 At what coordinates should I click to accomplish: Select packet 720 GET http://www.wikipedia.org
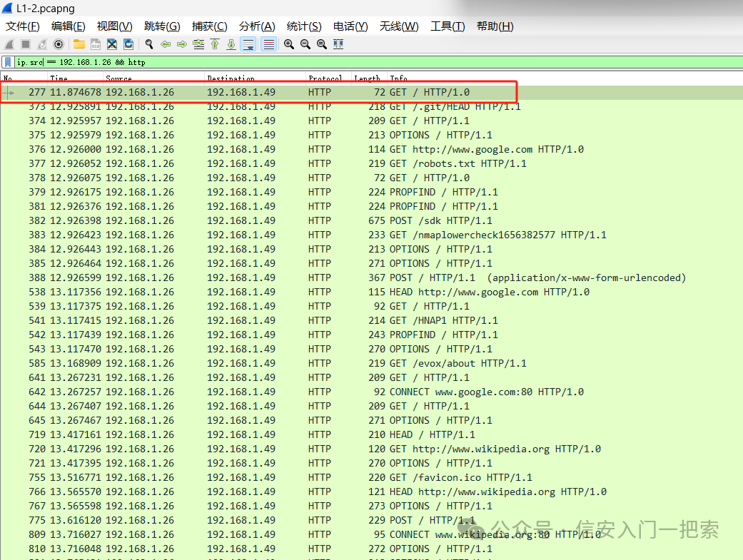point(371,449)
